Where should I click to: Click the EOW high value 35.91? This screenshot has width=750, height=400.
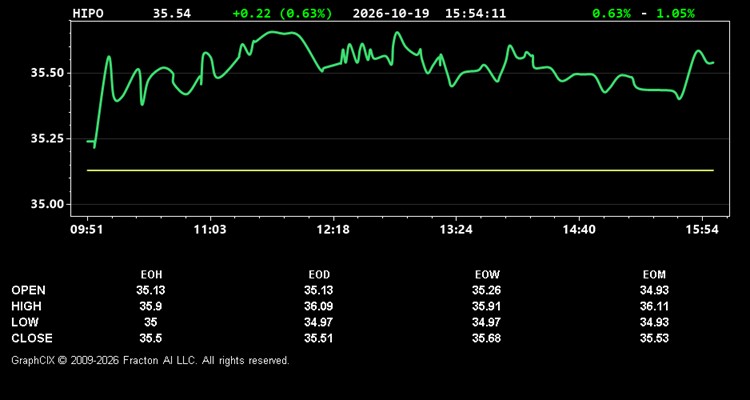coord(486,306)
